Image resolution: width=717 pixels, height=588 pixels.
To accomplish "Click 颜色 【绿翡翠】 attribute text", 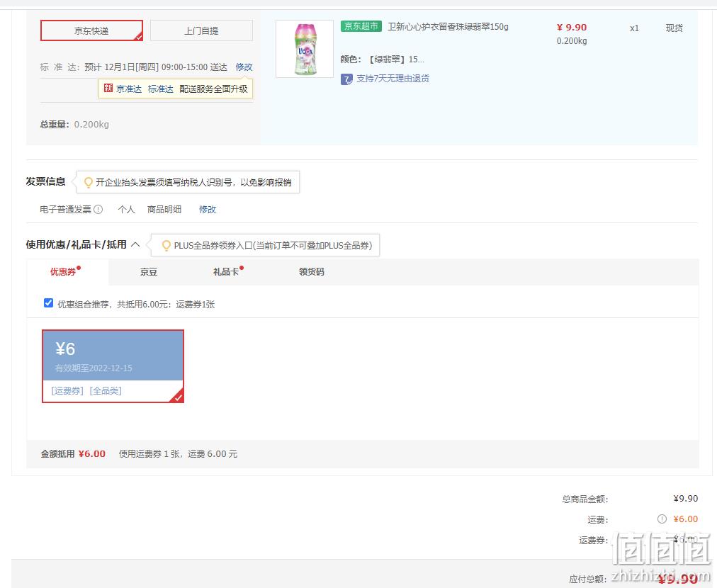I will tap(383, 60).
